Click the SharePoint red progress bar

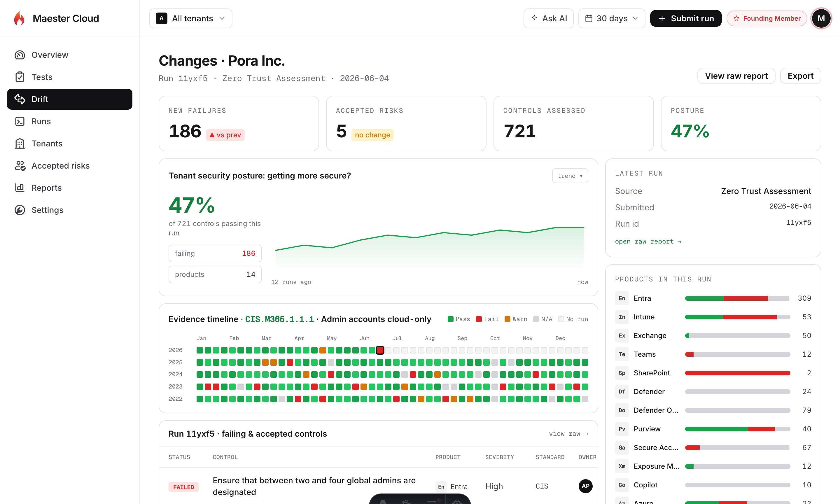point(737,373)
